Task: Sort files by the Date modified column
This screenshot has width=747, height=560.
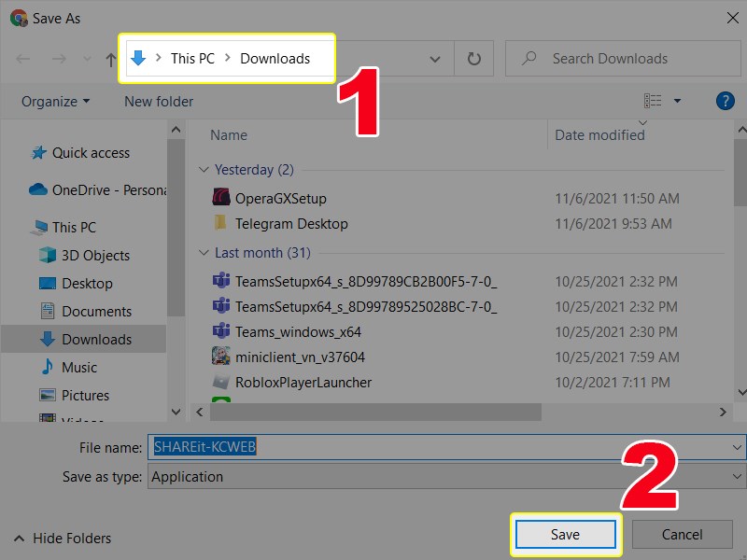Action: [x=599, y=134]
